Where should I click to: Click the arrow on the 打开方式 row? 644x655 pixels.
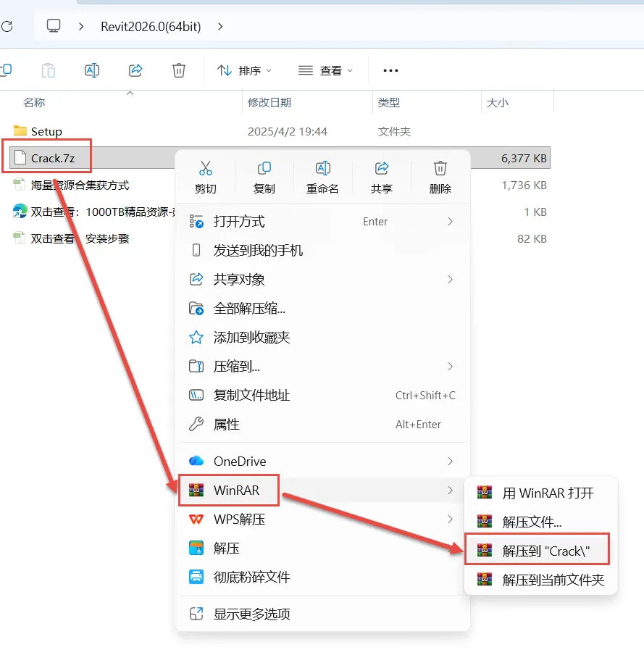click(x=450, y=222)
